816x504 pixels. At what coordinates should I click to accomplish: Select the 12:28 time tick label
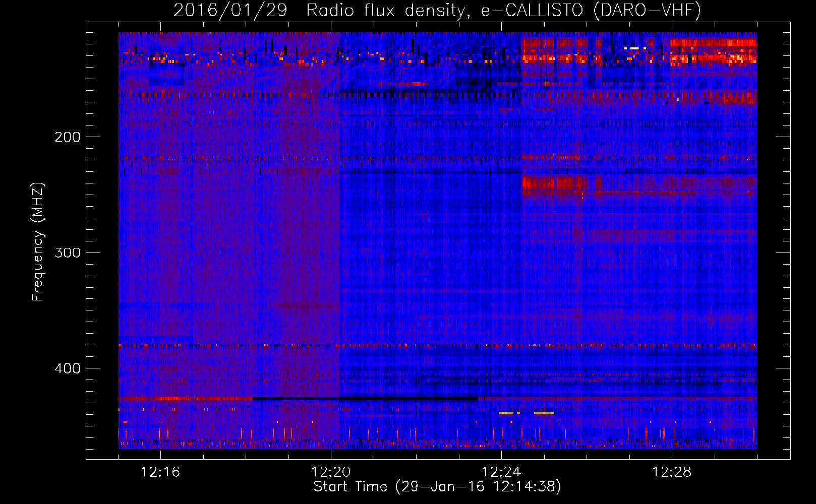coord(672,472)
